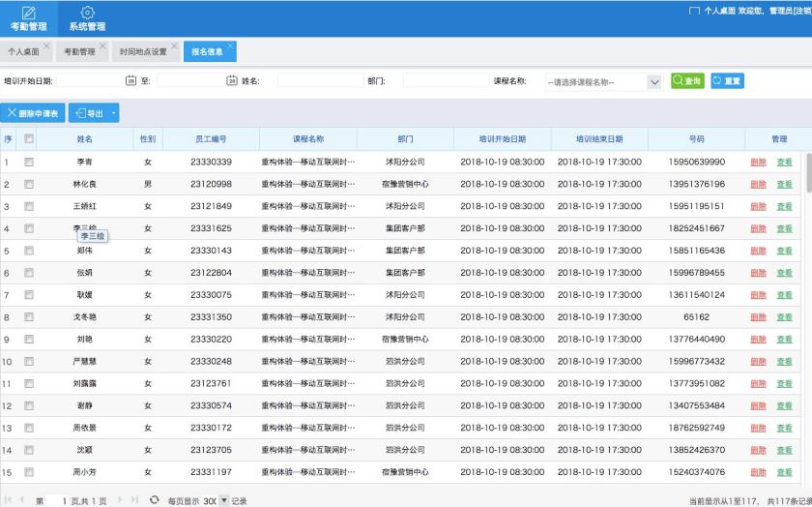Click 查看 link for 周小芳
The height and width of the screenshot is (507, 812).
[785, 472]
